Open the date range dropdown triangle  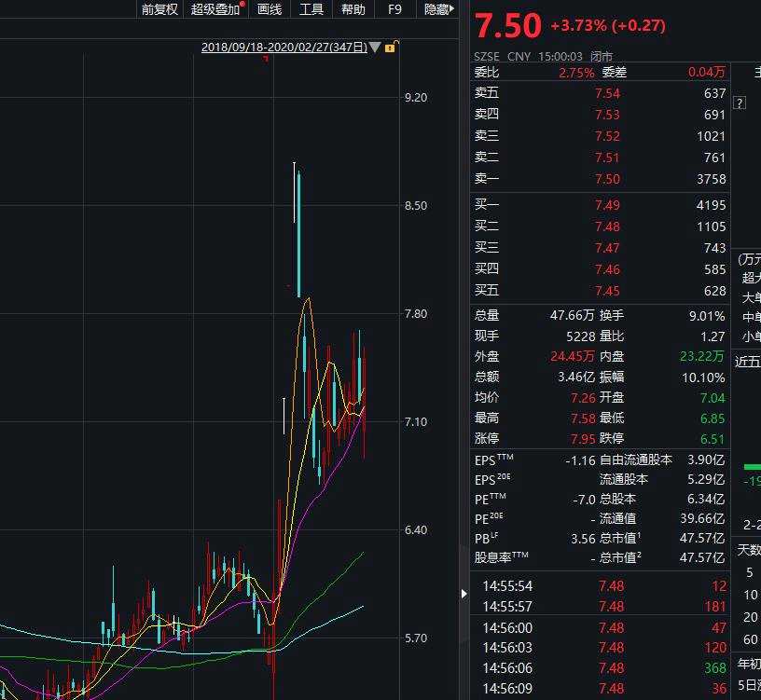(375, 48)
